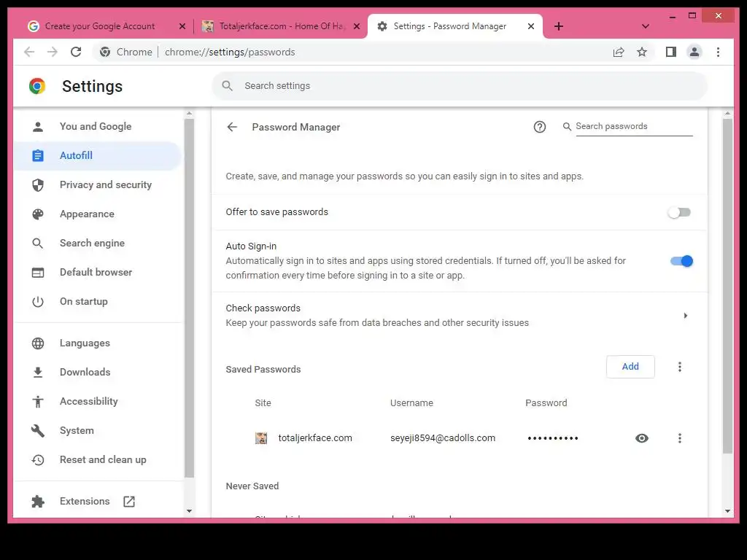Open the tab search dropdown arrow
This screenshot has height=560, width=747.
[646, 26]
